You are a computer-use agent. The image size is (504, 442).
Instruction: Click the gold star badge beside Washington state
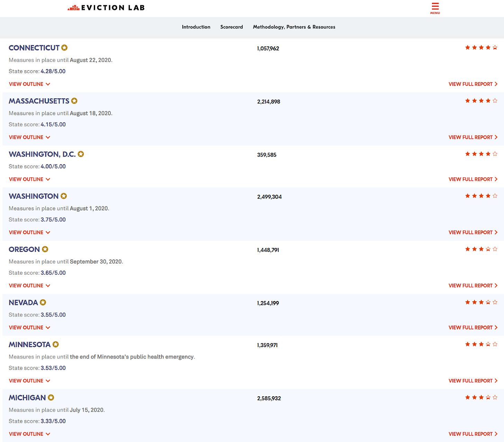tap(64, 196)
